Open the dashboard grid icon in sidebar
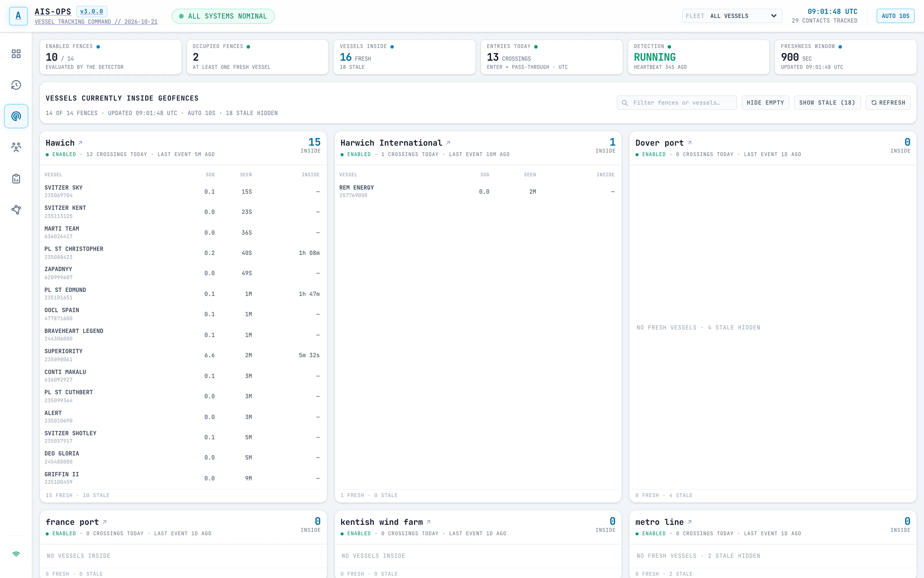The height and width of the screenshot is (578, 924). tap(16, 54)
